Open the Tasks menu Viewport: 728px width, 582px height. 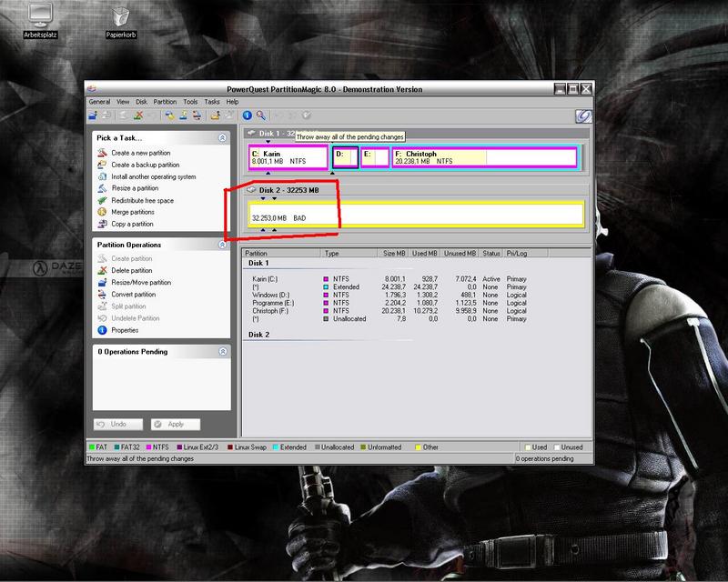pos(212,102)
